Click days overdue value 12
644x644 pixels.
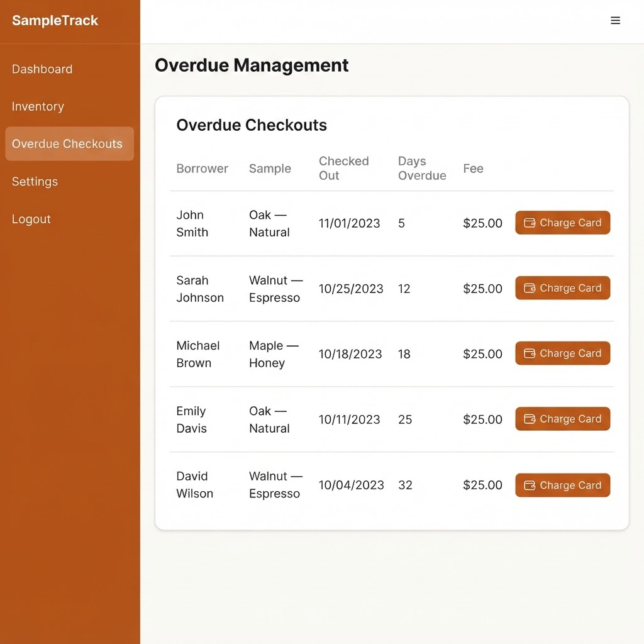point(404,289)
